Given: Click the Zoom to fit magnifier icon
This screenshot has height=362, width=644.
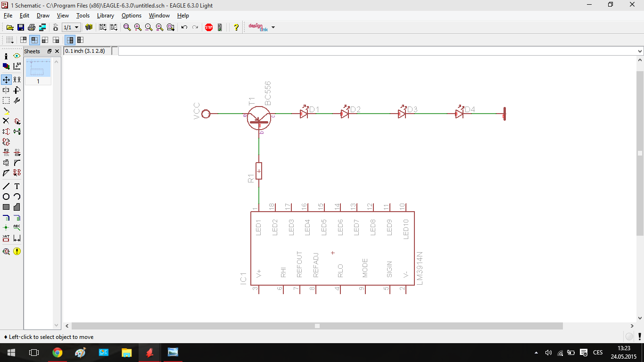Looking at the screenshot, I should tap(127, 27).
